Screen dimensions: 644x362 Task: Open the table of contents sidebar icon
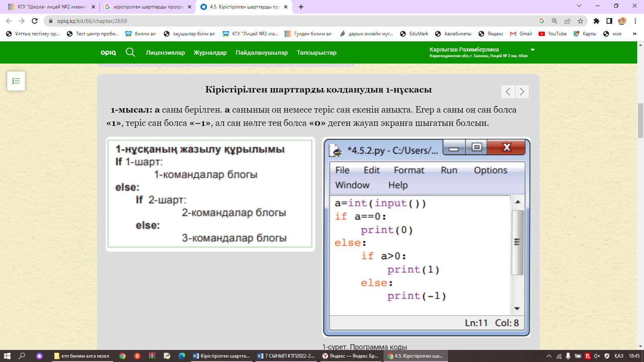(x=16, y=81)
